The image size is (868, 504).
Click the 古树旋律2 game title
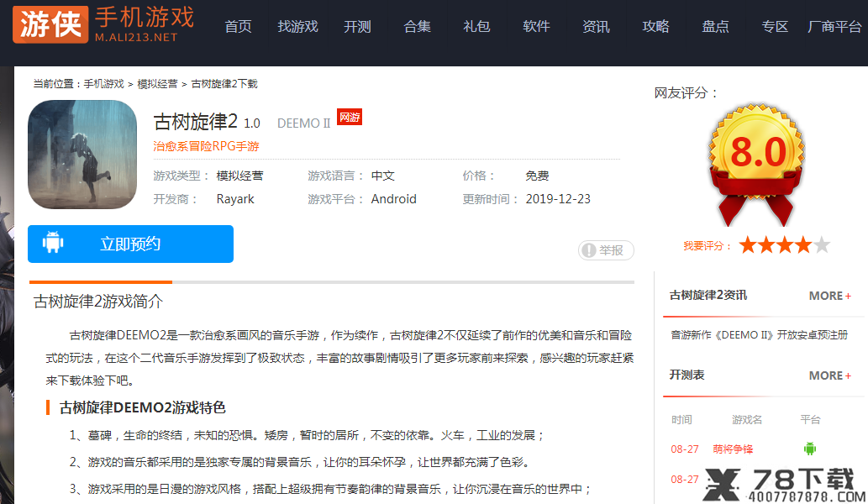click(196, 122)
